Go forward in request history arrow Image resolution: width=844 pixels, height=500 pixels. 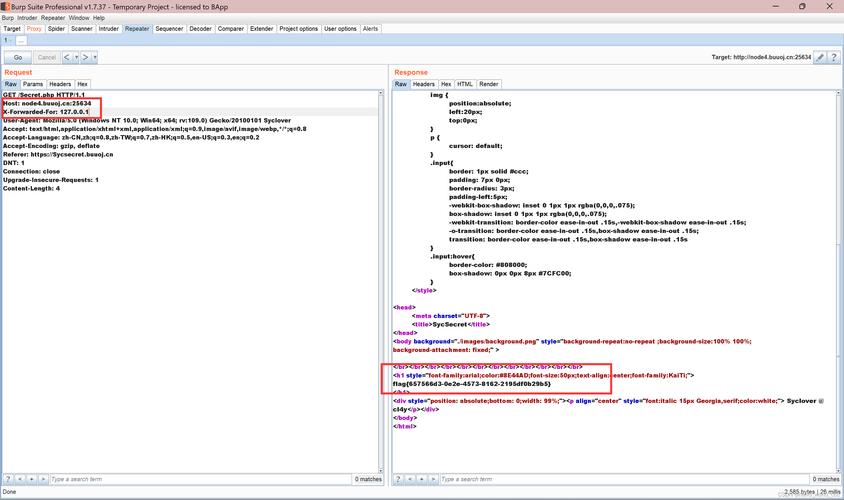(x=86, y=57)
